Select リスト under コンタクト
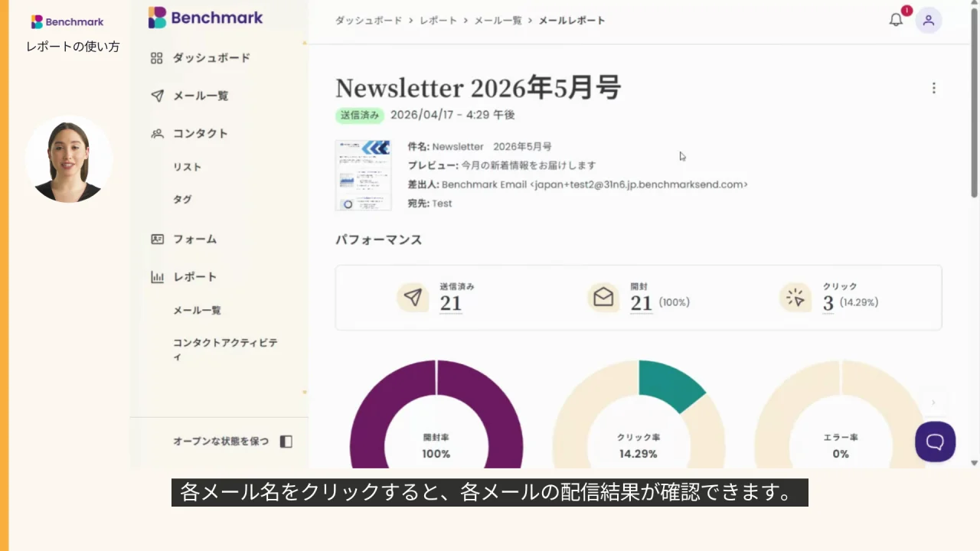 tap(188, 167)
